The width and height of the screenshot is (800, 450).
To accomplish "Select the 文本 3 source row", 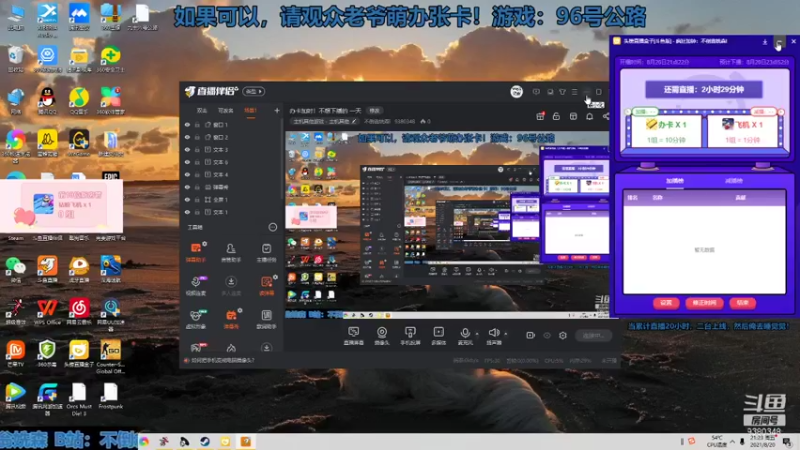I will pyautogui.click(x=232, y=149).
